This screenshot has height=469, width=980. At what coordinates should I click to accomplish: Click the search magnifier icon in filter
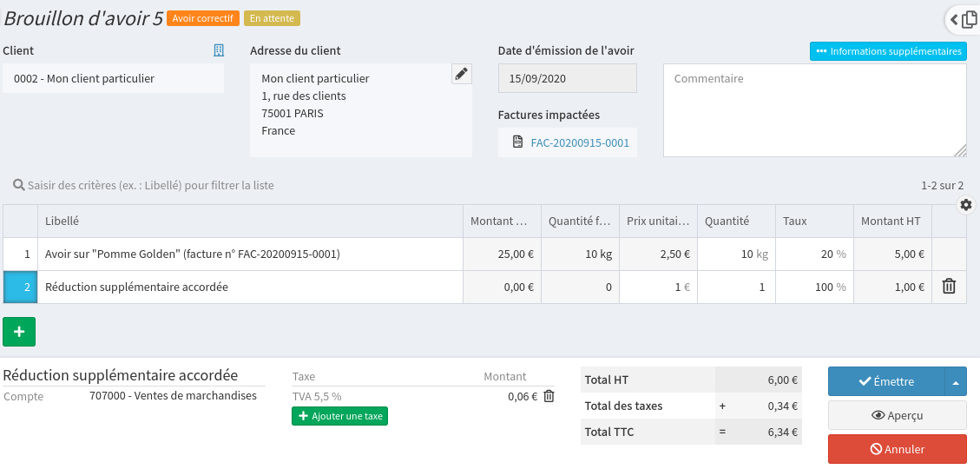(x=18, y=186)
